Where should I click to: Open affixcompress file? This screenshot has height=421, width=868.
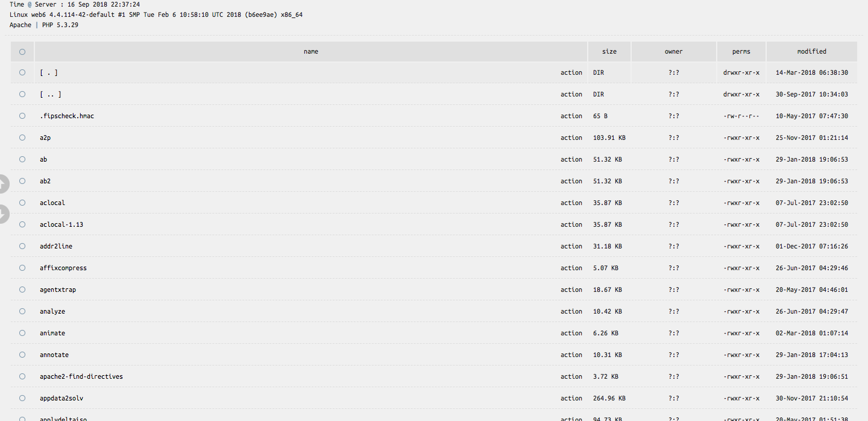click(x=63, y=268)
